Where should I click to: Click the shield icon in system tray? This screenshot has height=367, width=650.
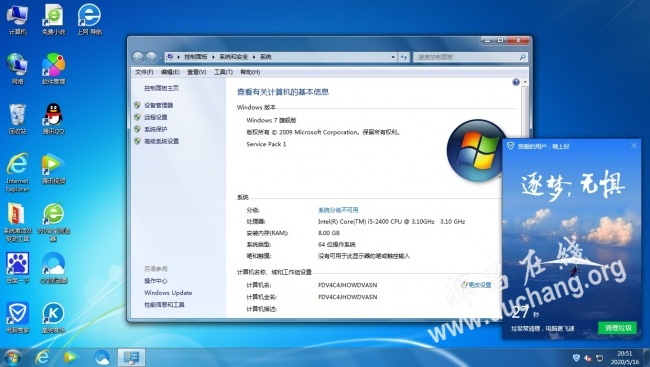coord(576,357)
